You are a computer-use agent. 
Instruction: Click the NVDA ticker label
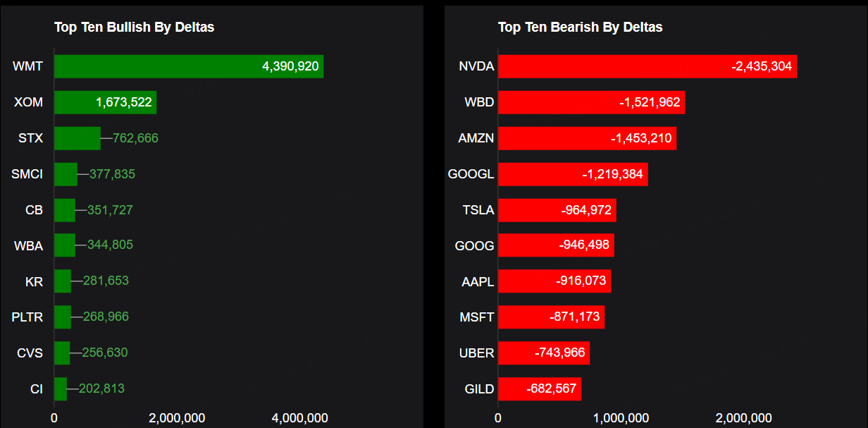(x=476, y=67)
